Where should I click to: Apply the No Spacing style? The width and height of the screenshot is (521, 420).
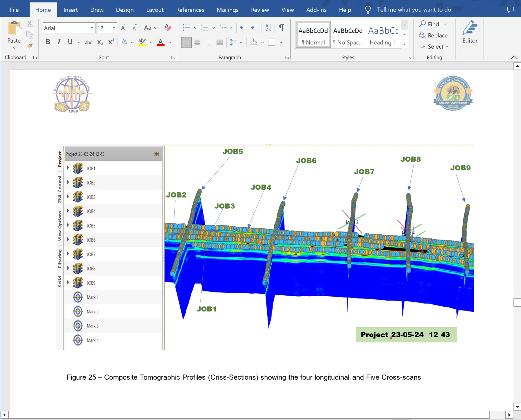(348, 35)
